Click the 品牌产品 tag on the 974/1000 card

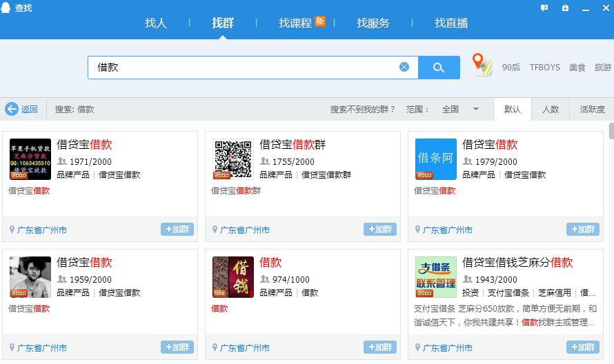tap(276, 293)
